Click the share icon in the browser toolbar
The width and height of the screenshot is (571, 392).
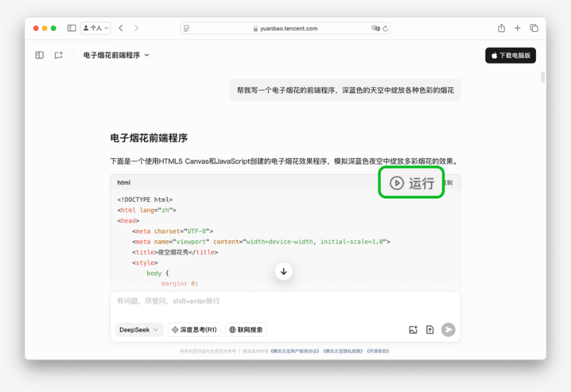tap(501, 28)
